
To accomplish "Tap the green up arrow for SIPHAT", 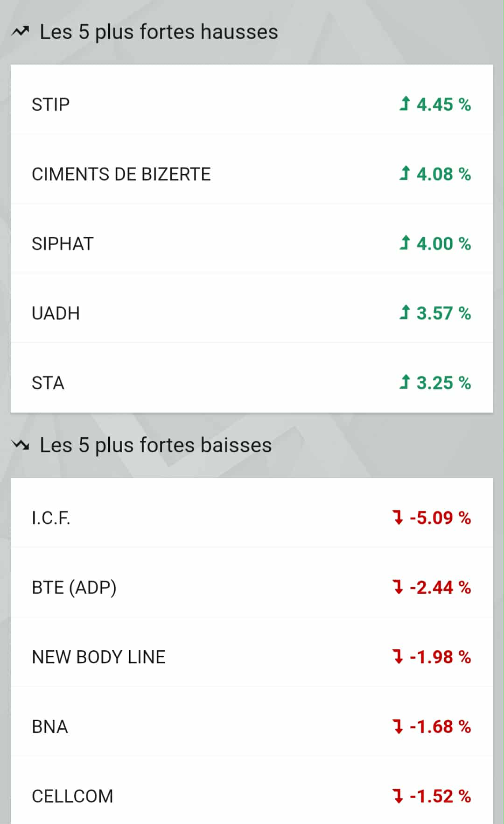I will pos(405,243).
